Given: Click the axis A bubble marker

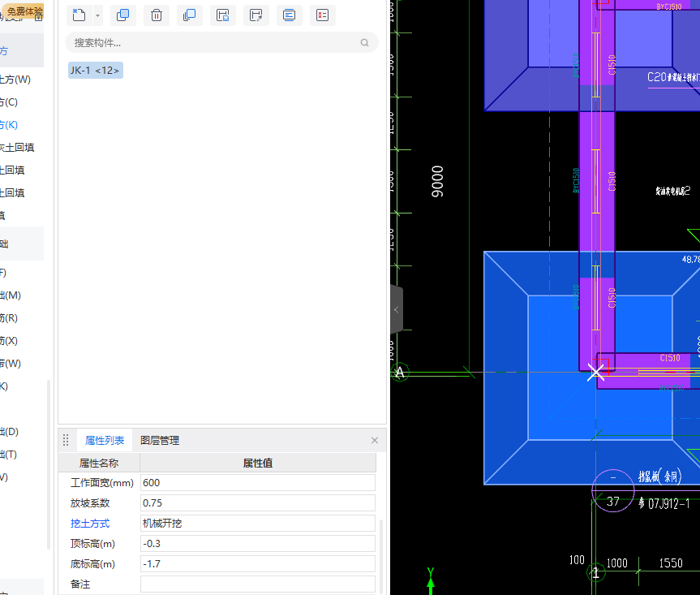Looking at the screenshot, I should 400,372.
